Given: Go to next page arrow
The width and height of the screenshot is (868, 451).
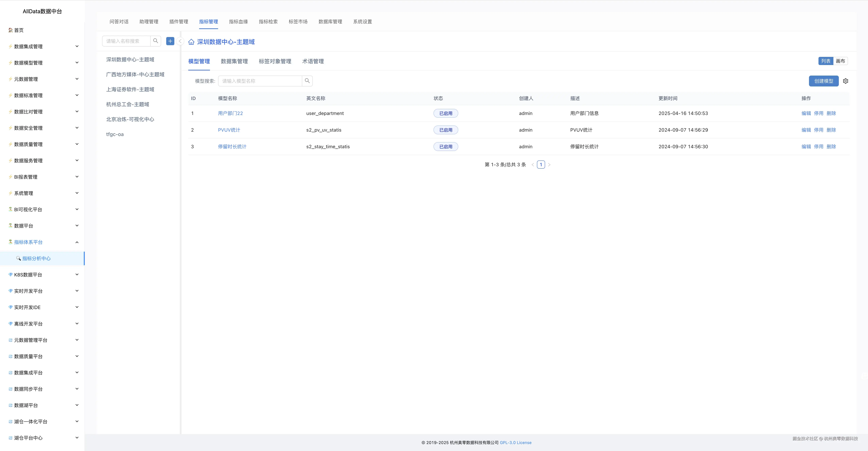Looking at the screenshot, I should click(549, 165).
